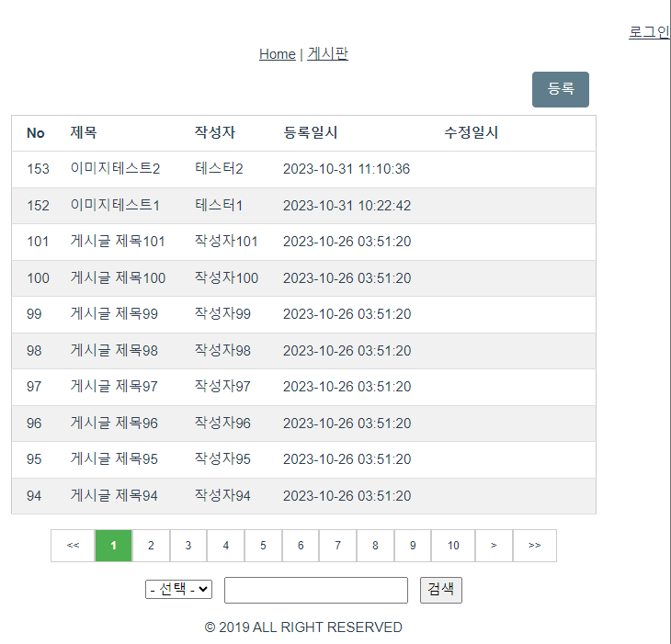Go to next page with > button

(494, 546)
